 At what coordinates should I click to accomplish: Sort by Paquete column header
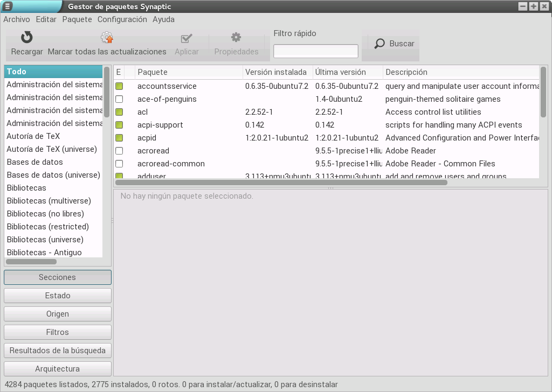point(188,72)
